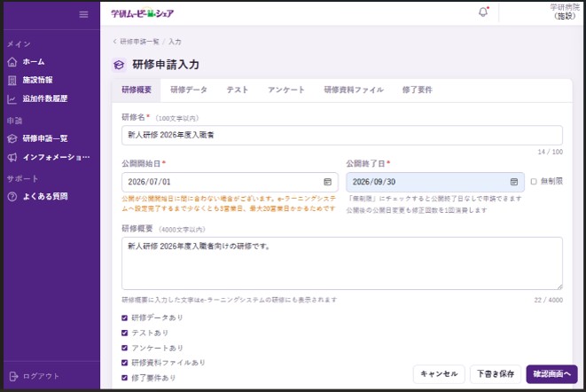Screen dimensions: 586x392
Task: Go back via 研修申請一覧 breadcrumb link
Action: [139, 42]
